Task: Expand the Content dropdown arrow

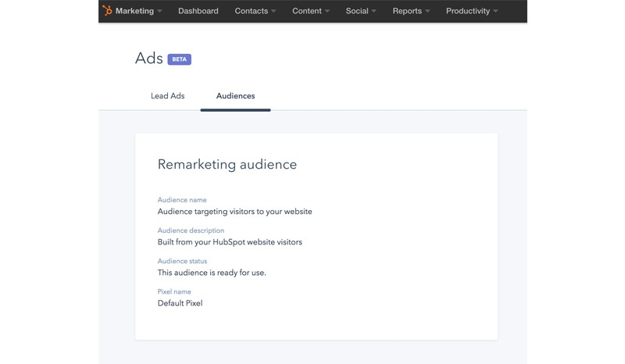Action: tap(327, 11)
